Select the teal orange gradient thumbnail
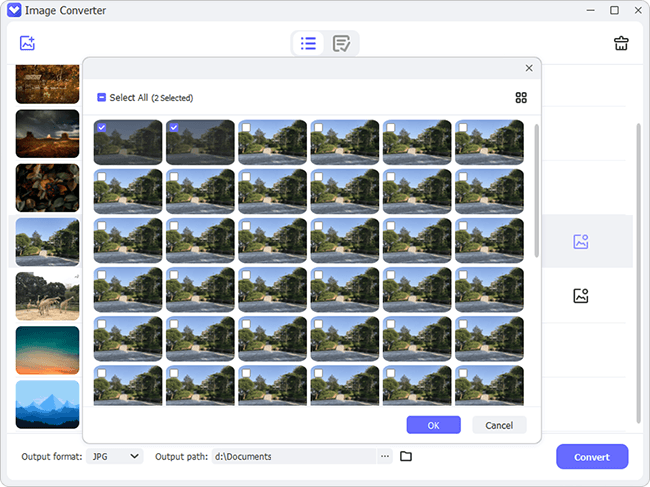Viewport: 650px width, 487px height. coord(47,350)
